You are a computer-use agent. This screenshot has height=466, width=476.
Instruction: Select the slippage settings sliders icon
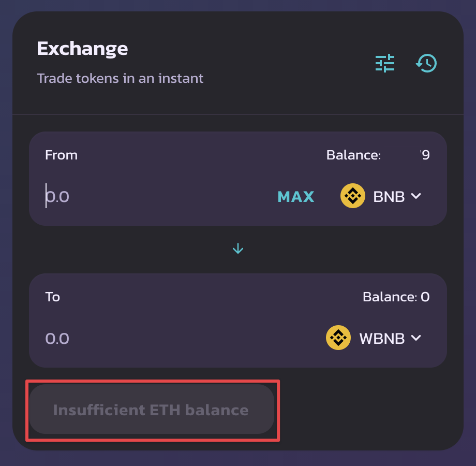click(x=384, y=63)
